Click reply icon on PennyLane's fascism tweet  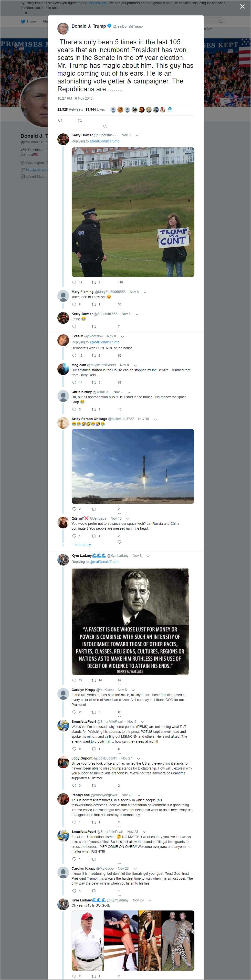pyautogui.click(x=74, y=822)
